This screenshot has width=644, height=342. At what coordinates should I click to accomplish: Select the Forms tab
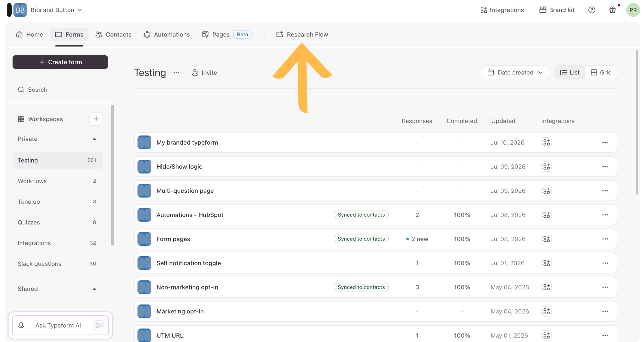point(69,35)
